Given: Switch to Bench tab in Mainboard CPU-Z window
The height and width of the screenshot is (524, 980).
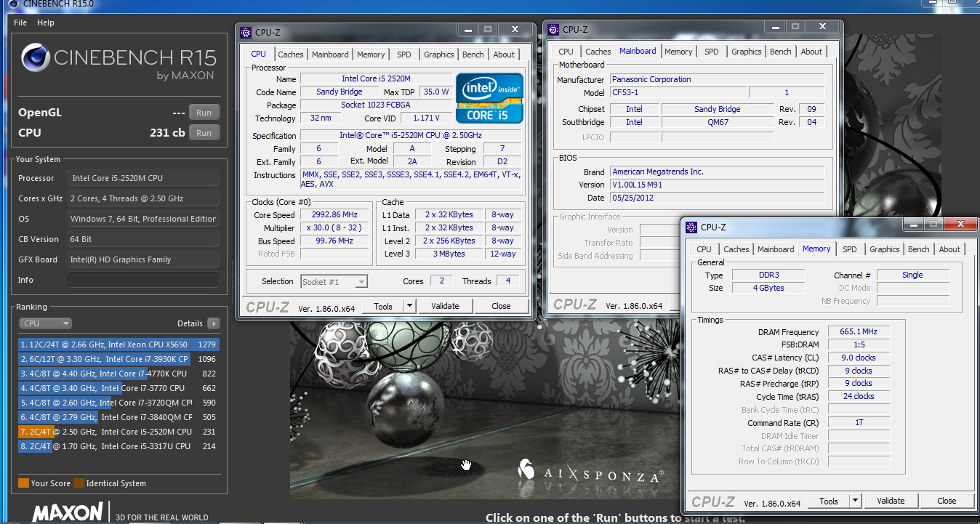Looking at the screenshot, I should tap(781, 52).
